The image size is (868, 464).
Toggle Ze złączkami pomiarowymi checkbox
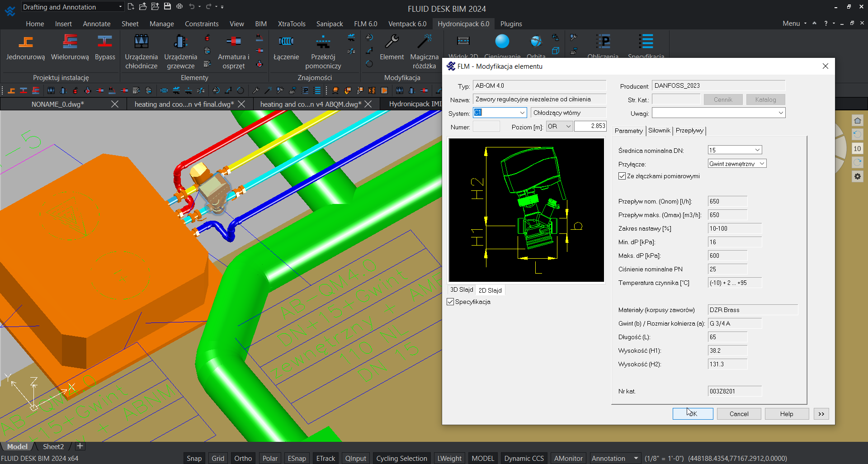click(623, 176)
